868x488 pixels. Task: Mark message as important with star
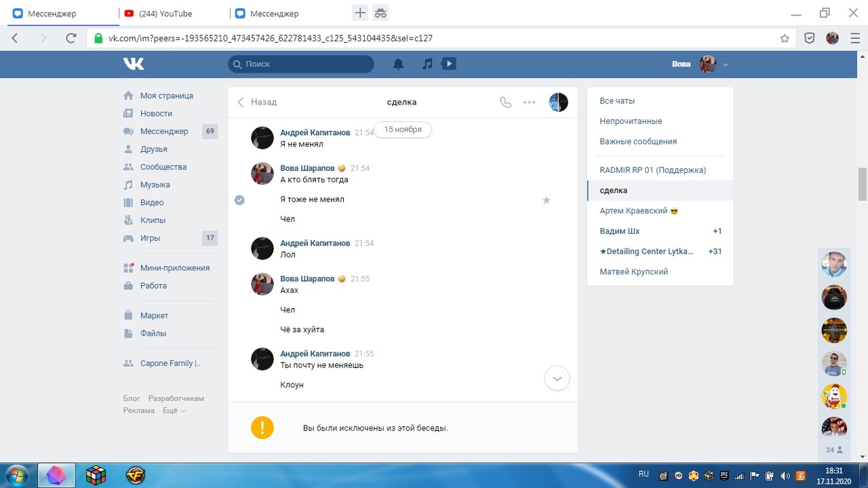(x=547, y=200)
